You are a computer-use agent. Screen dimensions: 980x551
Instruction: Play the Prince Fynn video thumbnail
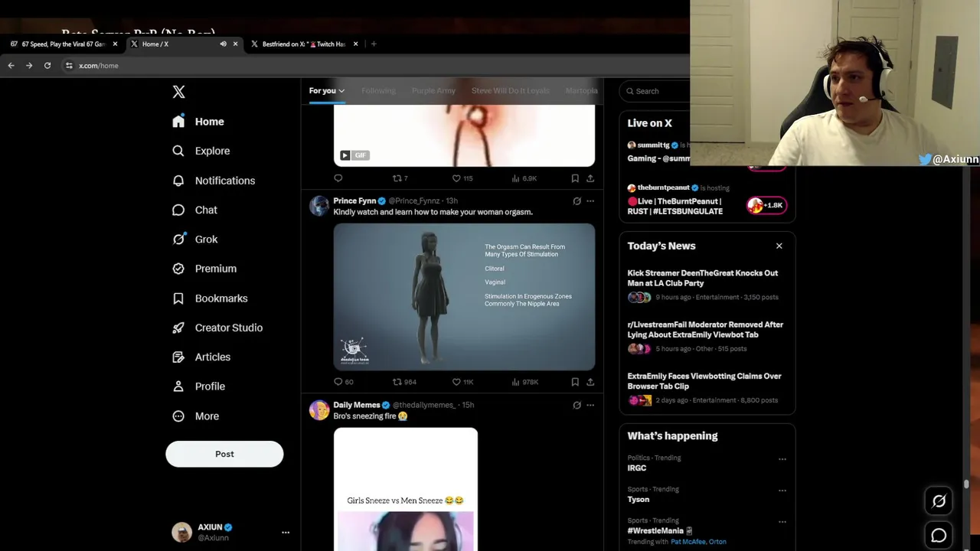point(464,297)
